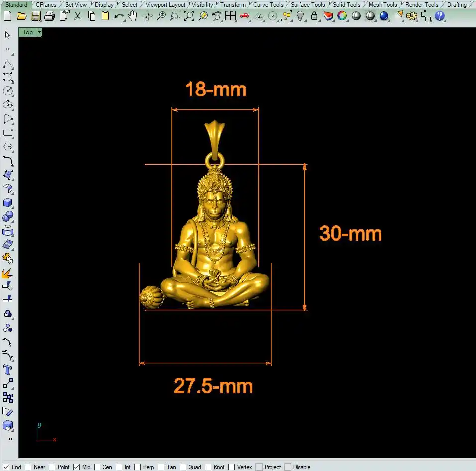Image resolution: width=476 pixels, height=471 pixels.
Task: Select the Circle tool in left toolbar
Action: point(8,91)
